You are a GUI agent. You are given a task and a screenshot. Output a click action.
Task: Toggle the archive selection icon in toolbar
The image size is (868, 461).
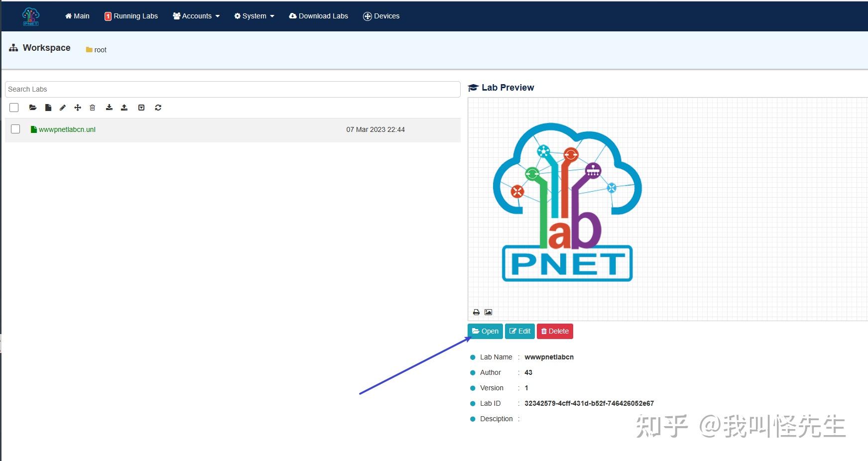tap(141, 108)
